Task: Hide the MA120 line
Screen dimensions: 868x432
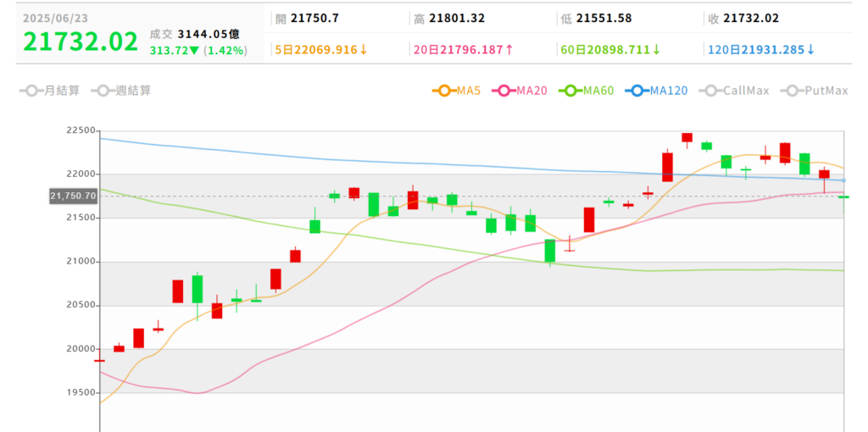Action: 657,91
